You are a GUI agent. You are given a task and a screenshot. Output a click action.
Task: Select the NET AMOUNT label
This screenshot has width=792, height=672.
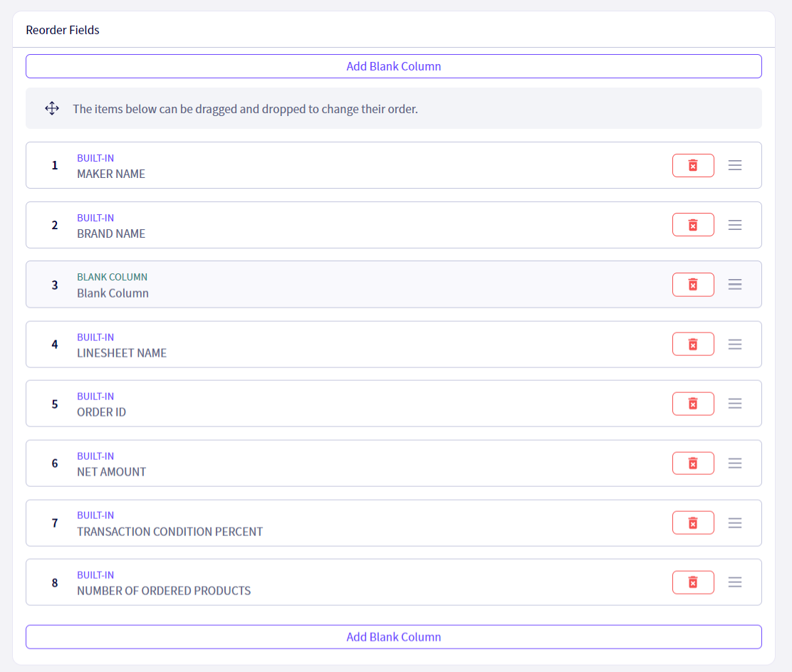pyautogui.click(x=112, y=472)
